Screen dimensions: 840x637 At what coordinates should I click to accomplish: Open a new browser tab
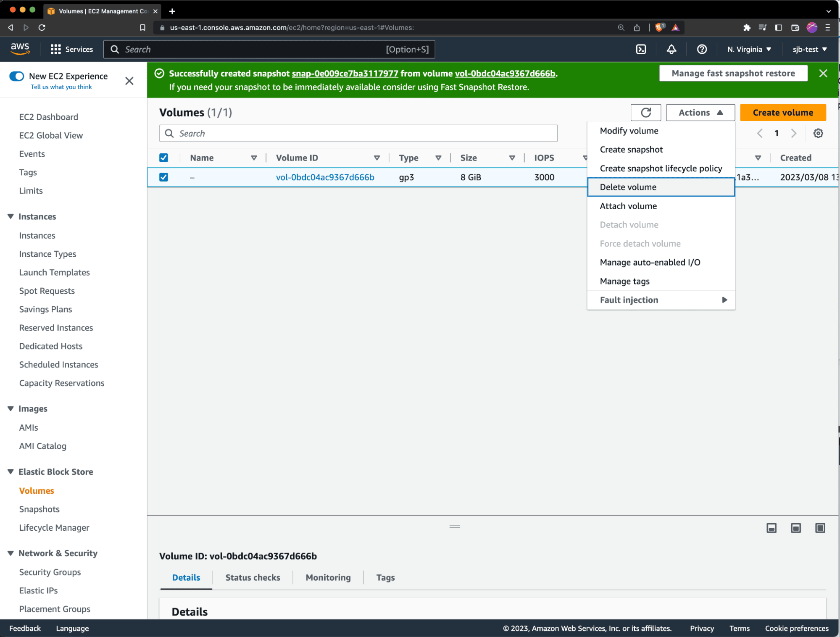(172, 11)
